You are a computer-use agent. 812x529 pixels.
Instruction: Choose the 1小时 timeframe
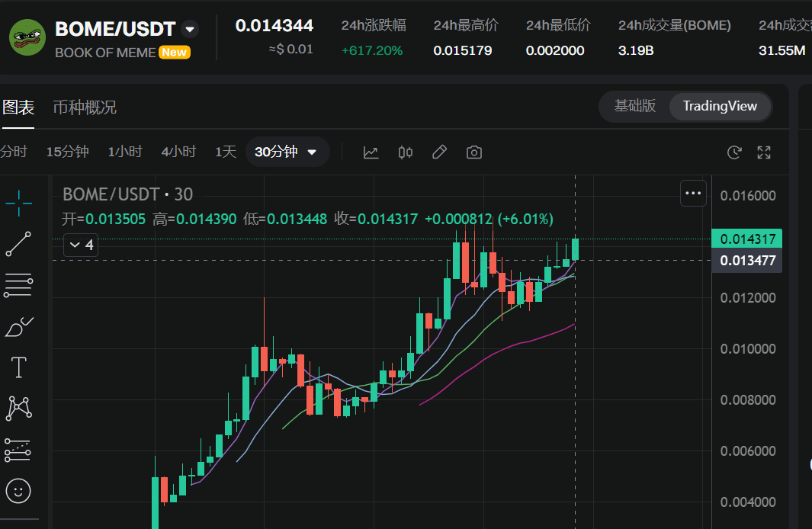[125, 152]
